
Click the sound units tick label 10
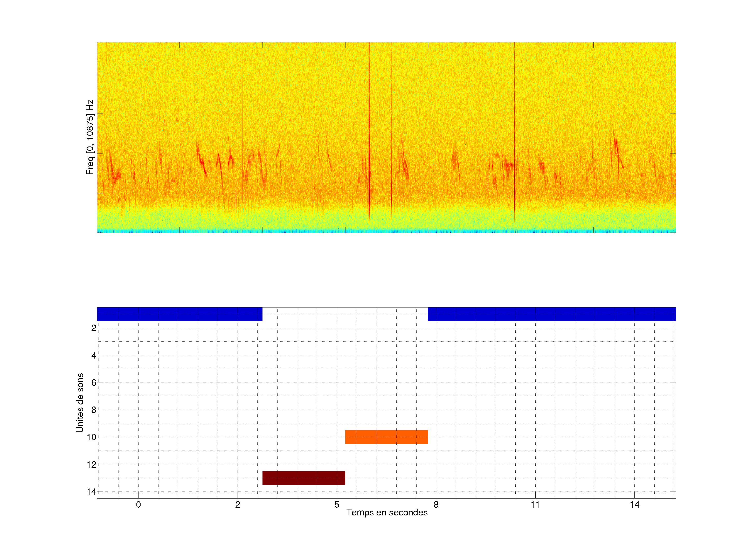91,437
